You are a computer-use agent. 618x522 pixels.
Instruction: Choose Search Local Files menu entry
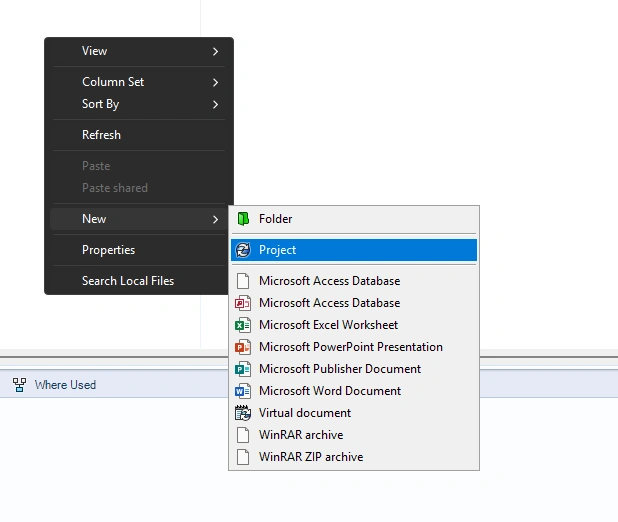click(128, 281)
